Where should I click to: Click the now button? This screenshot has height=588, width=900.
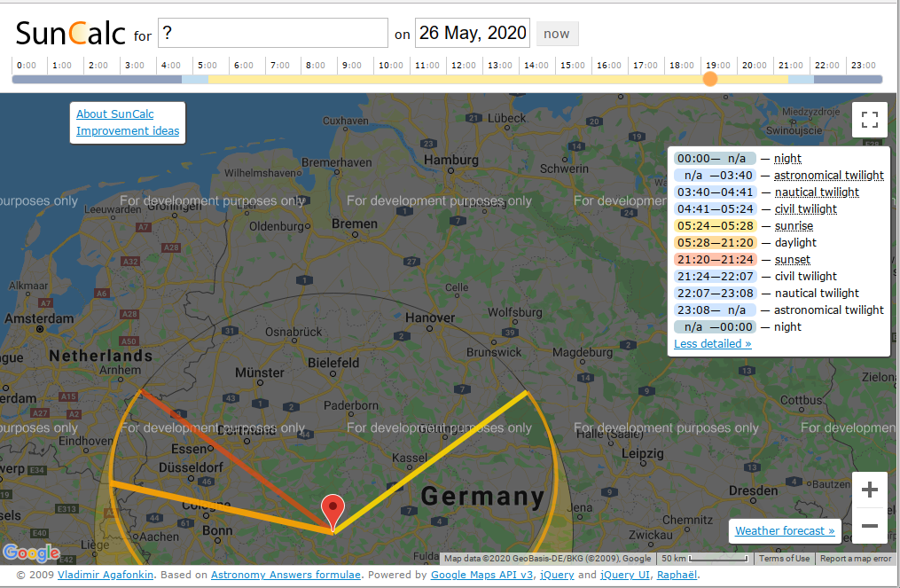(x=557, y=34)
